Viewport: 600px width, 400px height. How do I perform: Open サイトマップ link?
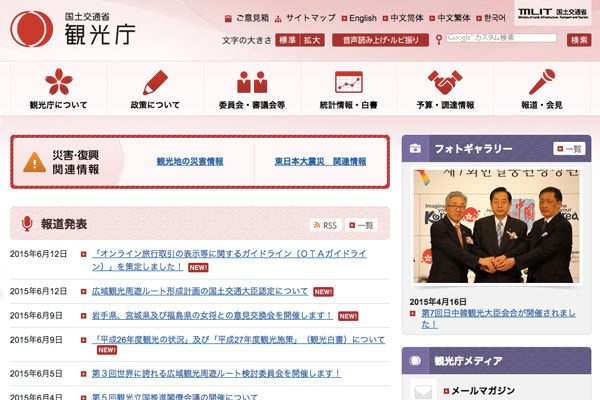pos(311,18)
